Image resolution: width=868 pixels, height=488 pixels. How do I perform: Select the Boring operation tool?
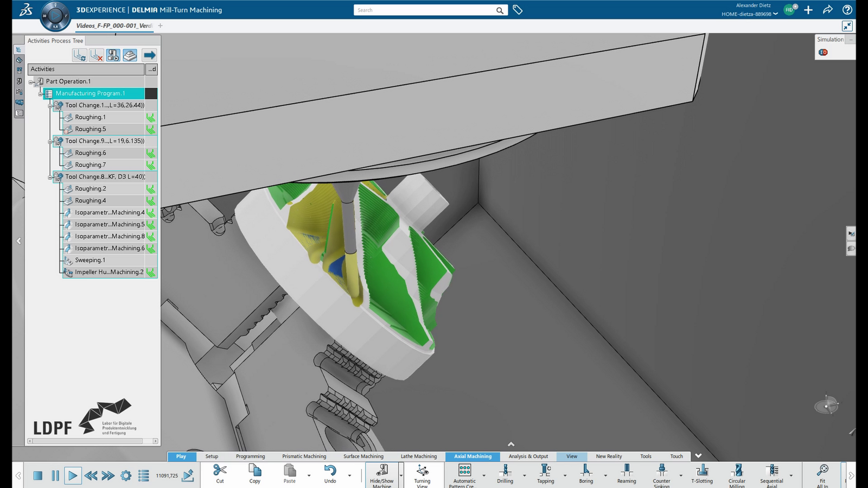586,473
